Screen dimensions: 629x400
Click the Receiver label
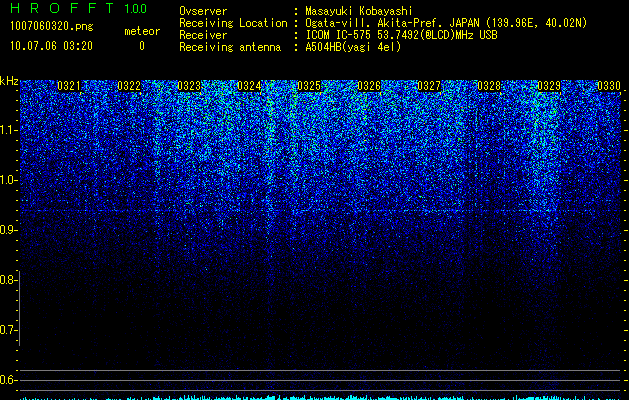(203, 35)
